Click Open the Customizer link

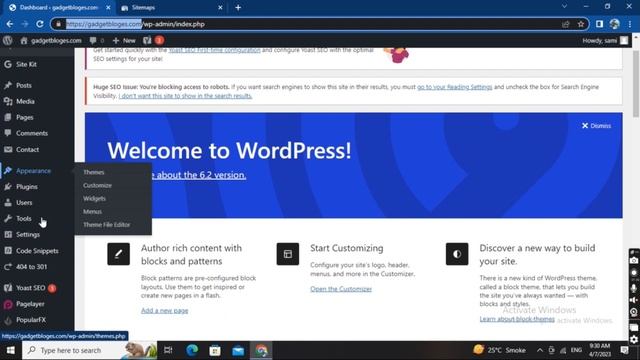tap(341, 289)
